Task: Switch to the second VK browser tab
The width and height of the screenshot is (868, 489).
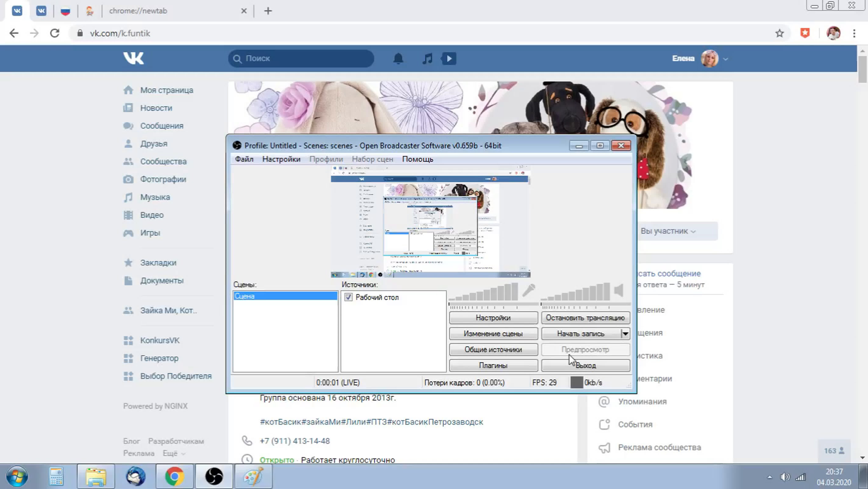Action: click(x=41, y=11)
